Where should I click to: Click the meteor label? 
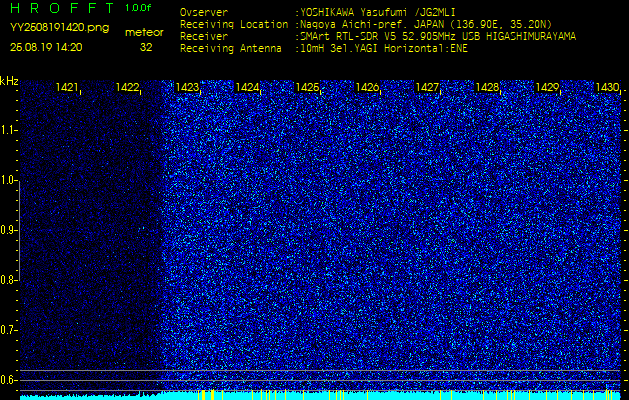144,33
